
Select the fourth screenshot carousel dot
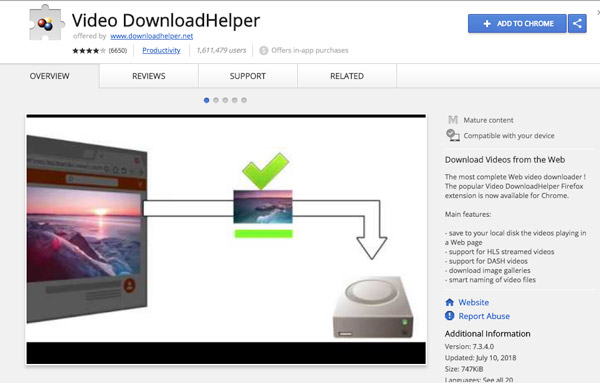pos(235,100)
